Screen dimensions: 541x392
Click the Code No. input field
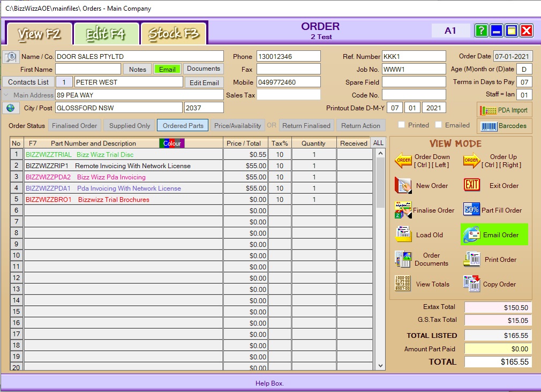414,95
